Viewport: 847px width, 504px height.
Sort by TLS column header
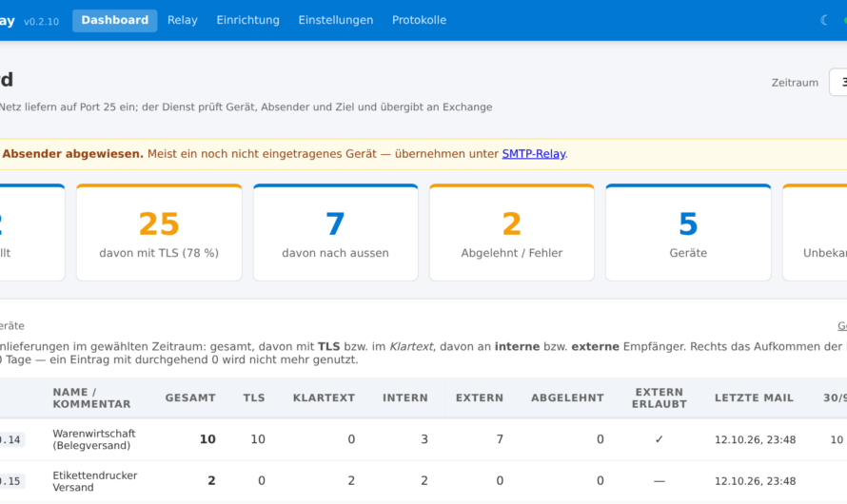[254, 397]
